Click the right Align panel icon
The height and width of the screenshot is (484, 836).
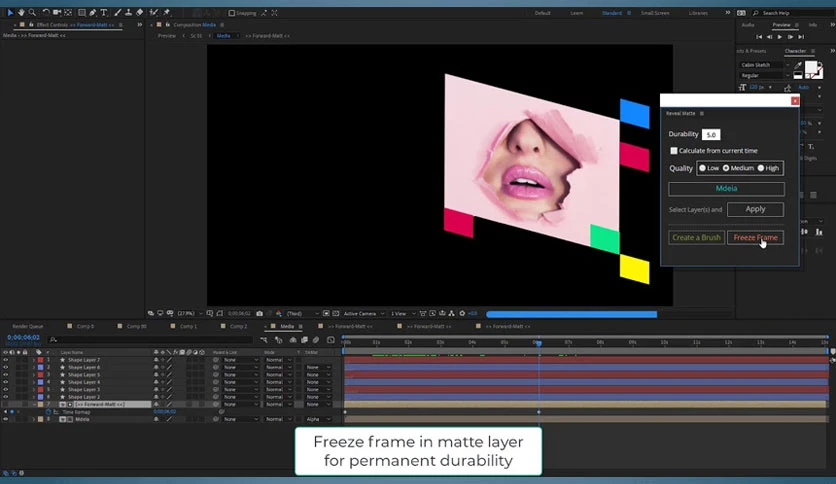pyautogui.click(x=819, y=232)
